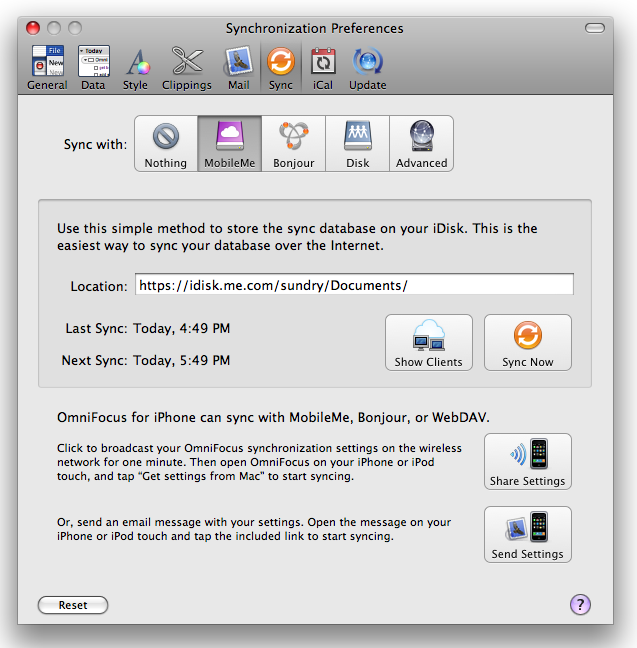Choose MobileMe as sync method

(x=230, y=144)
